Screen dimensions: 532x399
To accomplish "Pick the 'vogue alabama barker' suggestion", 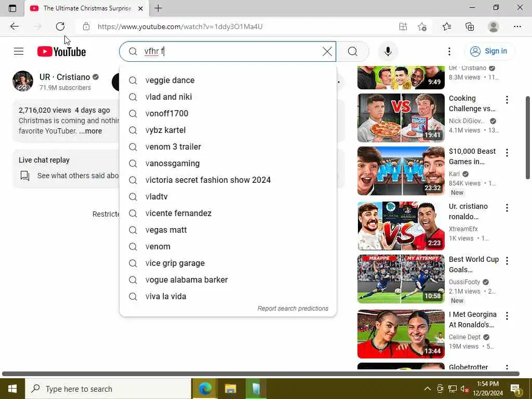I will pos(228,280).
